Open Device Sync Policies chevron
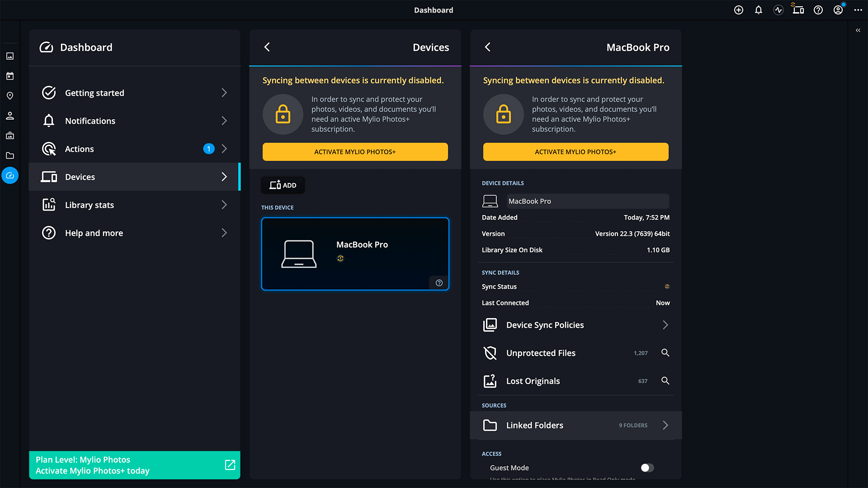Screen dimensions: 868x488 pos(665,325)
